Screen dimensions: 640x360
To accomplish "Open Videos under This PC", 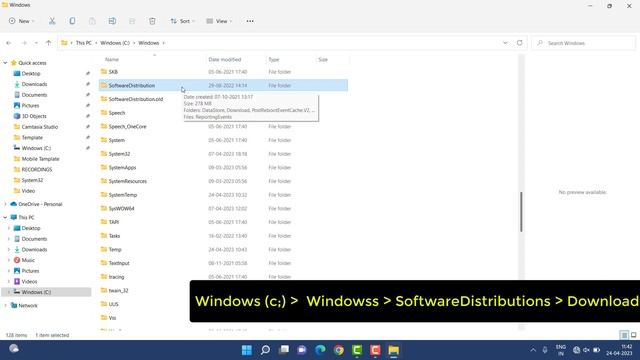I will point(29,282).
